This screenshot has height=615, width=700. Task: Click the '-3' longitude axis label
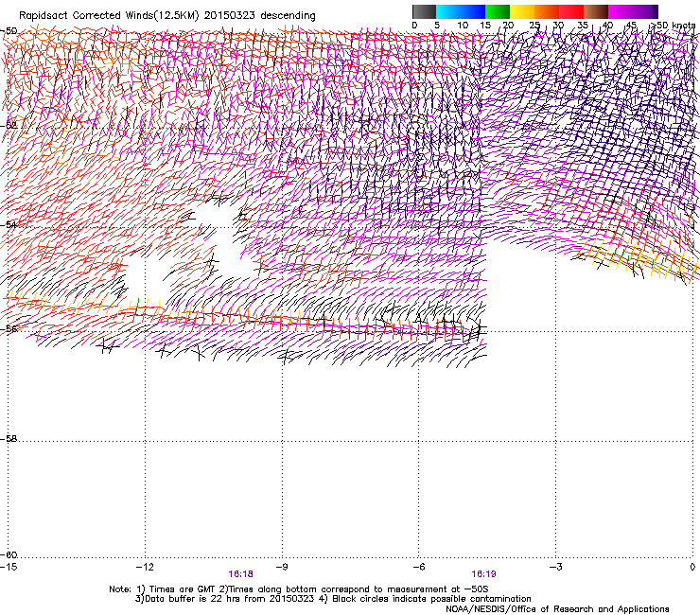555,567
